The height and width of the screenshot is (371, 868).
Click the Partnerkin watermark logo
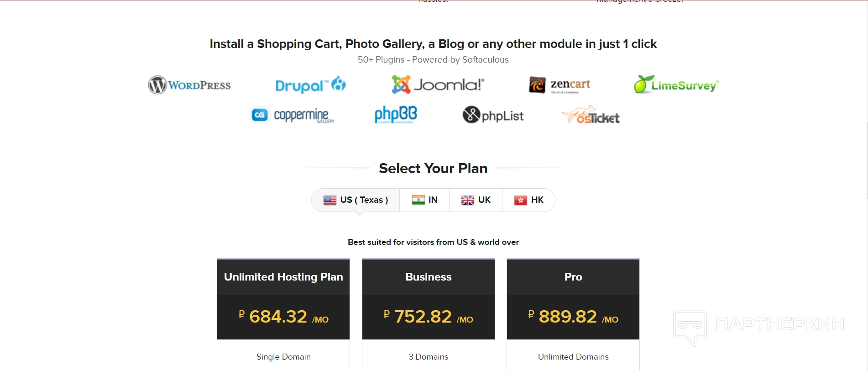pos(758,325)
